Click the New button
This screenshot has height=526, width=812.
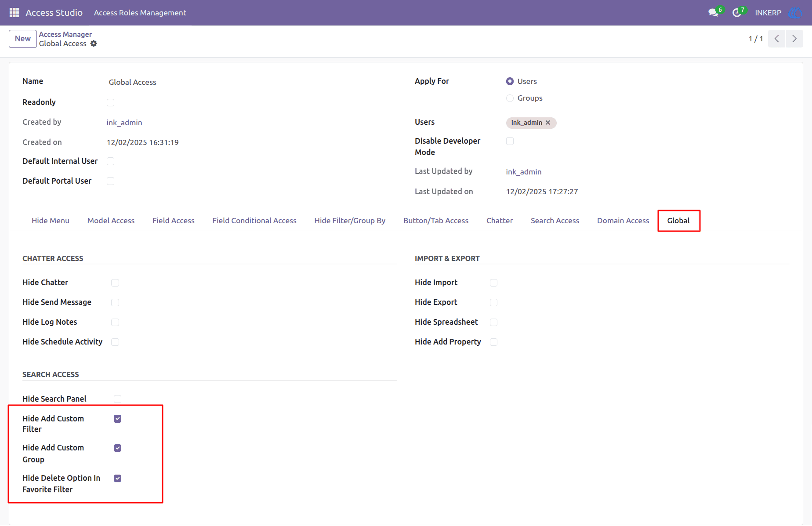tap(23, 39)
